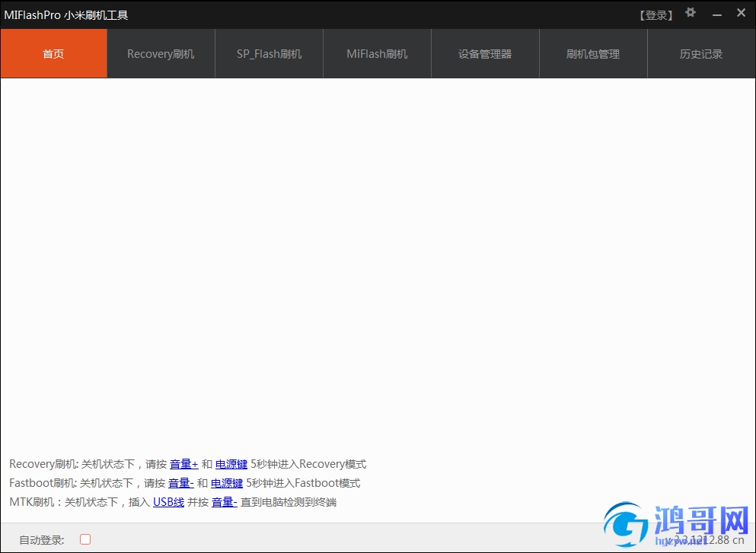
Task: Select the 首页 home tab
Action: click(53, 53)
